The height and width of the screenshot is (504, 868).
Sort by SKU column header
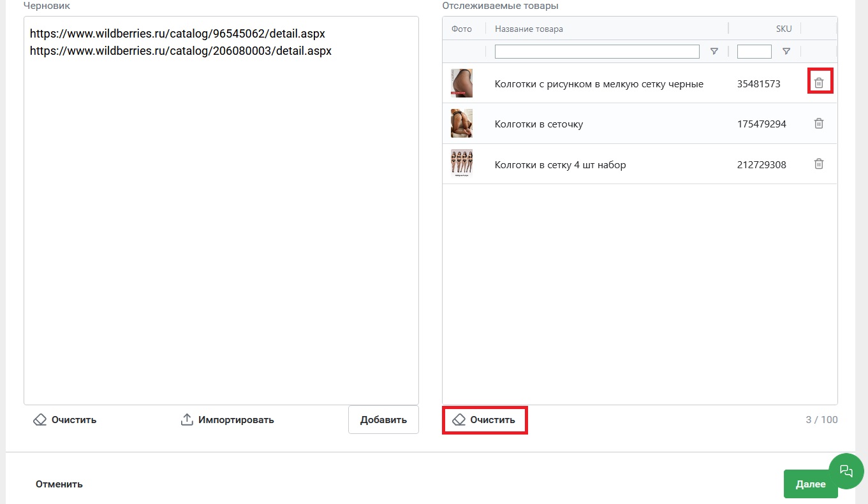pyautogui.click(x=784, y=29)
